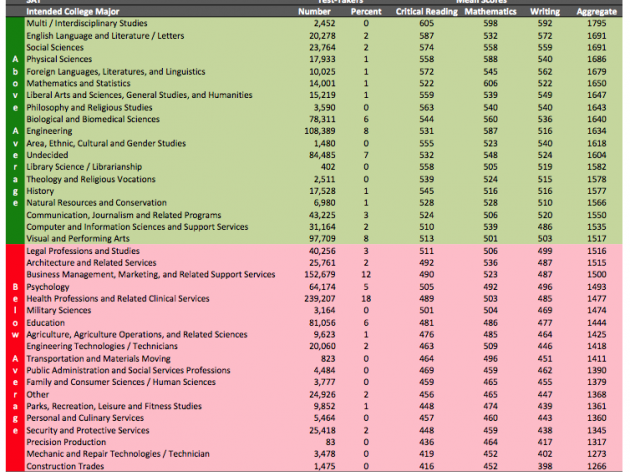Click the aggregate score 1795 cell
Viewport: 630px width, 472px height.
pos(596,22)
